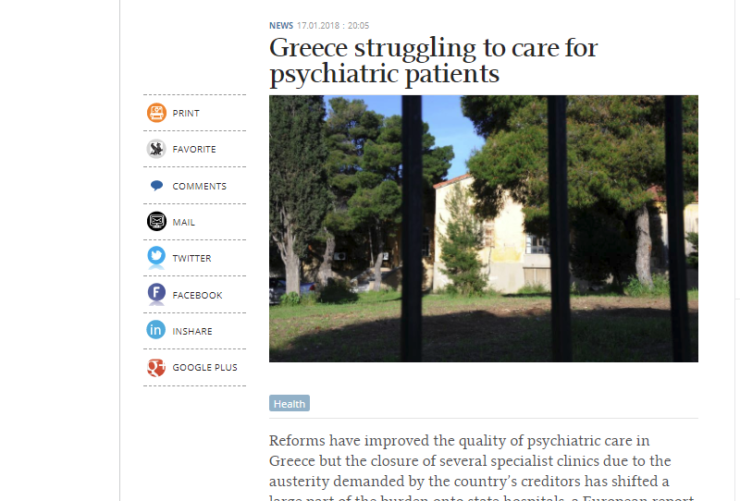This screenshot has height=501, width=740.
Task: Click the FACEBOOK text link
Action: point(197,295)
